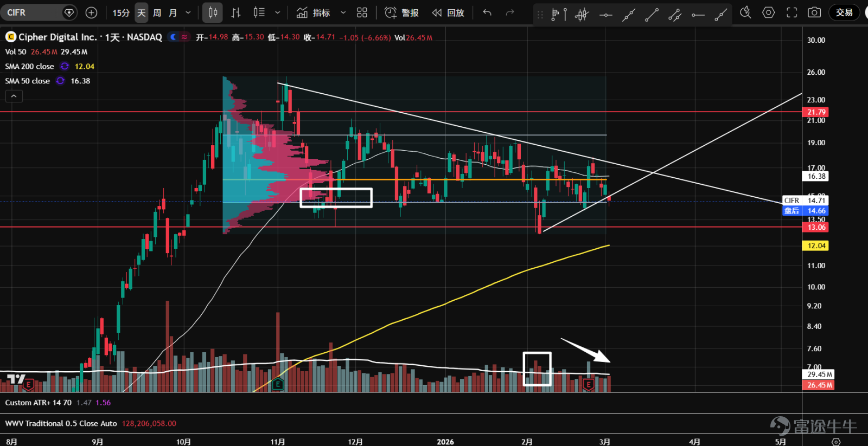Click the earnings E marker near September
Viewport: 868px width, 446px height.
[28, 385]
